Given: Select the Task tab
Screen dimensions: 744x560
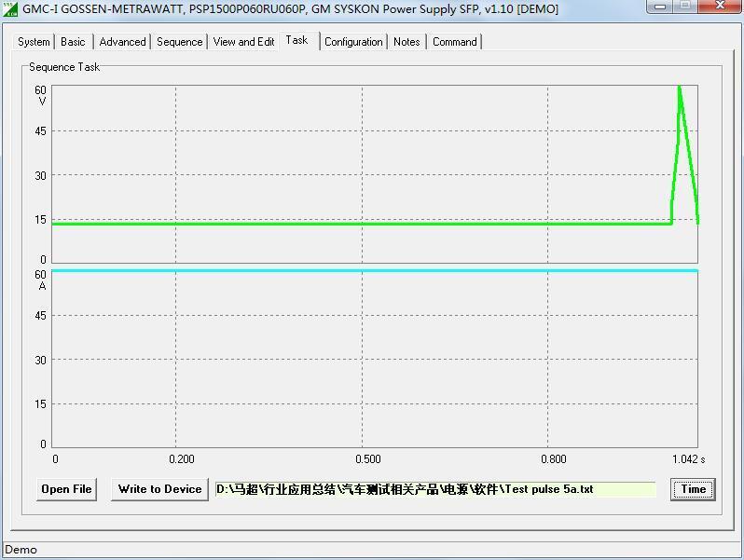Looking at the screenshot, I should tap(297, 40).
